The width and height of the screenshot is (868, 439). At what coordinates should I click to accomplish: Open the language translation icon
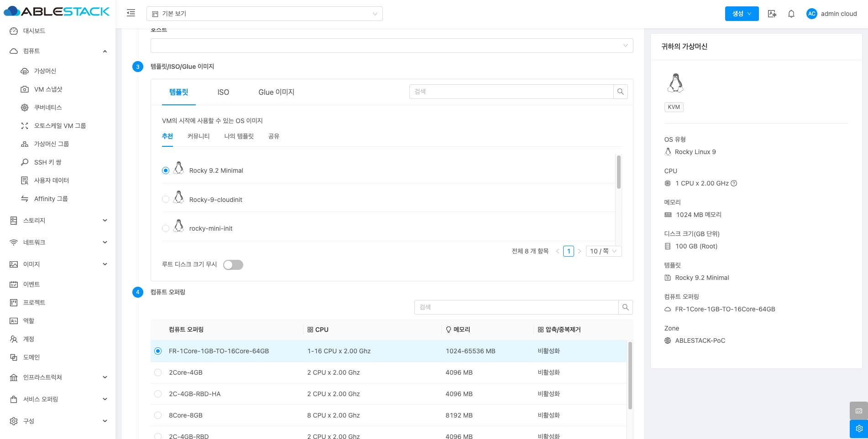click(x=772, y=14)
